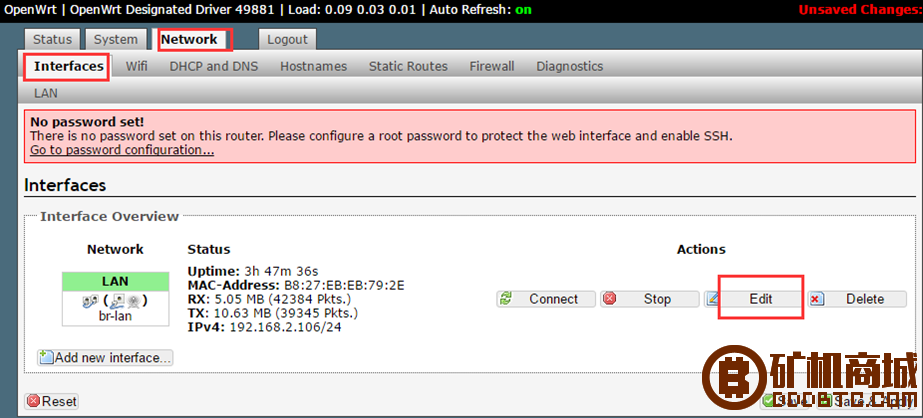This screenshot has width=923, height=418.
Task: Toggle Auto Refresh on indicator
Action: [523, 10]
